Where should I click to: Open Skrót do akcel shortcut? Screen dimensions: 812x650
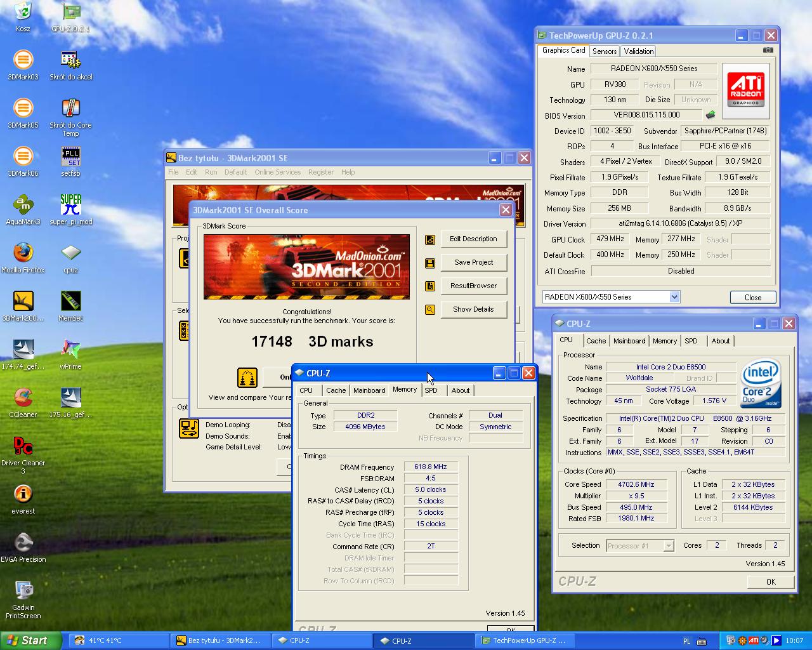coord(70,65)
